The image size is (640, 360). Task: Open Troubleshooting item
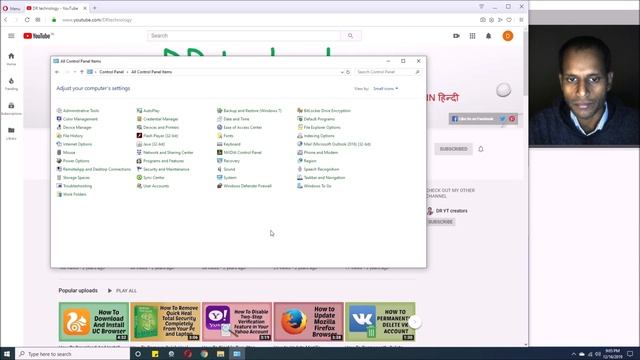tap(74, 186)
